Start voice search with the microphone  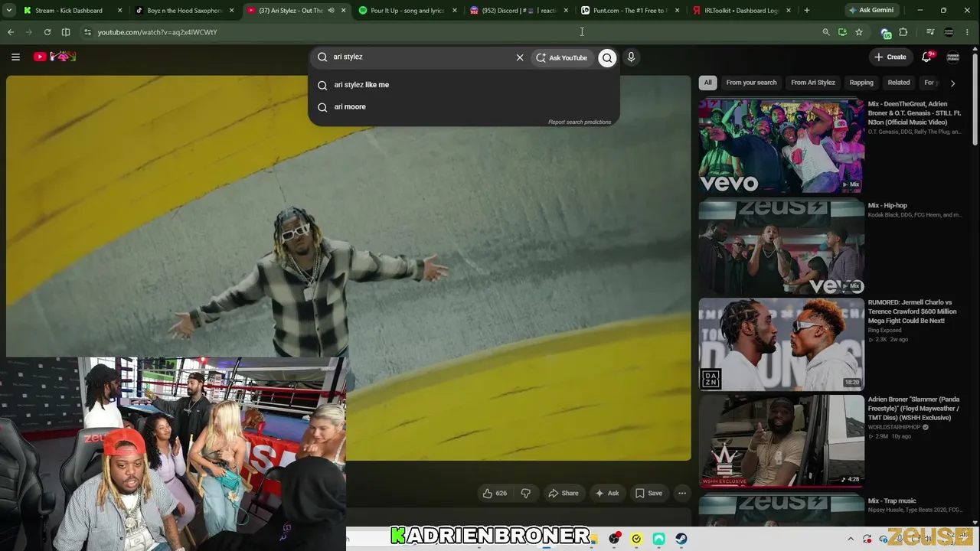631,57
